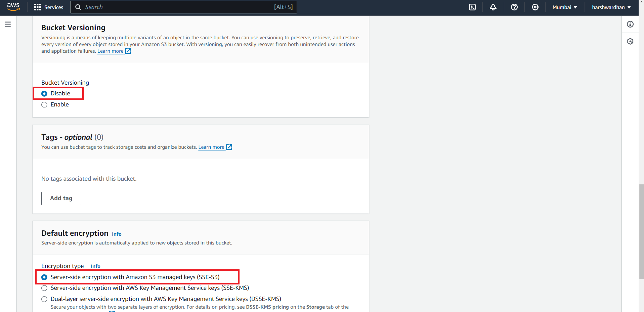Choose SSE-S3 managed keys encryption
The width and height of the screenshot is (644, 312).
(x=44, y=277)
